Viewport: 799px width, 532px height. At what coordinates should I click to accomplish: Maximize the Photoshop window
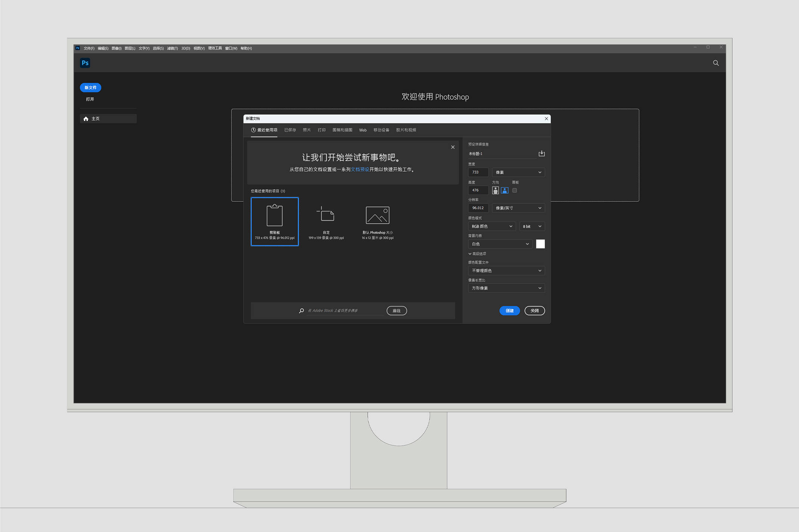[x=708, y=47]
